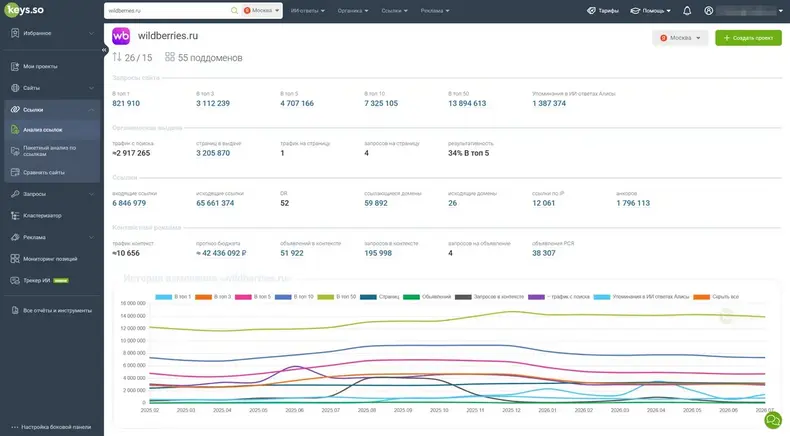This screenshot has height=436, width=790.
Task: Click the keys.so logo
Action: 24,10
